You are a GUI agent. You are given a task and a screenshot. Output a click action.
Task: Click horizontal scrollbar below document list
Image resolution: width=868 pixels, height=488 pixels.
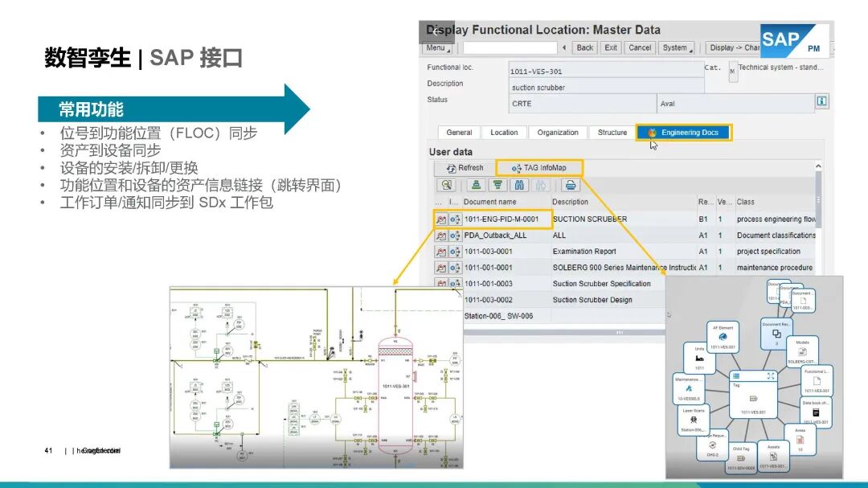(x=620, y=332)
